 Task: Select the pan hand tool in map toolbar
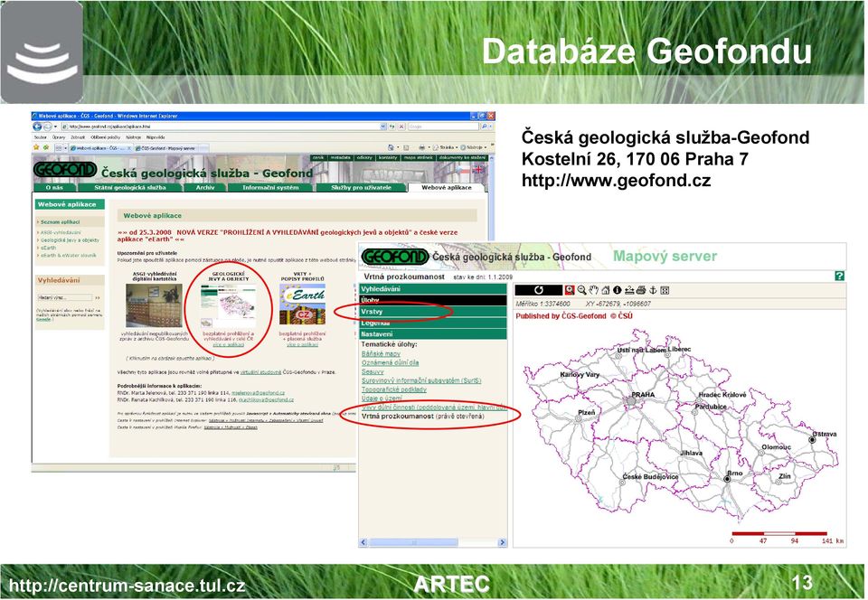click(593, 290)
